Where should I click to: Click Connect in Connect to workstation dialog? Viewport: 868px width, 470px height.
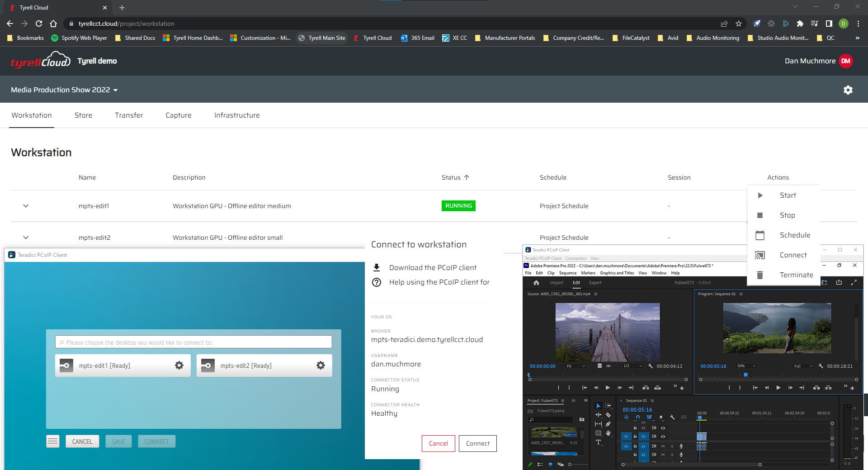click(x=478, y=444)
